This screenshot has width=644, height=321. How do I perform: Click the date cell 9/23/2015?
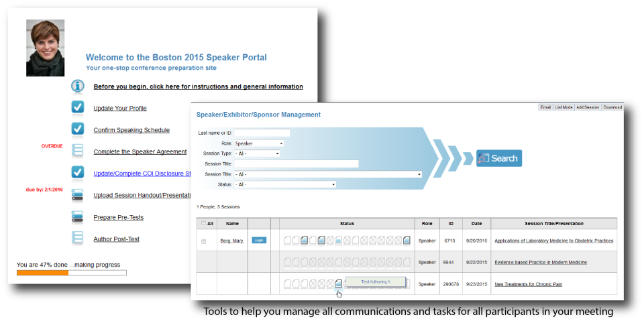tap(476, 283)
